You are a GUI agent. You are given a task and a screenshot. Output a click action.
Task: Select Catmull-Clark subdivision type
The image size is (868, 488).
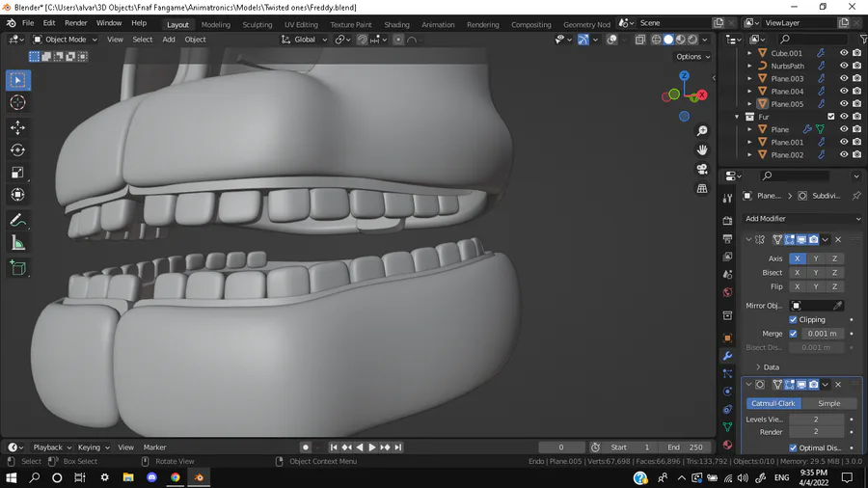coord(773,403)
